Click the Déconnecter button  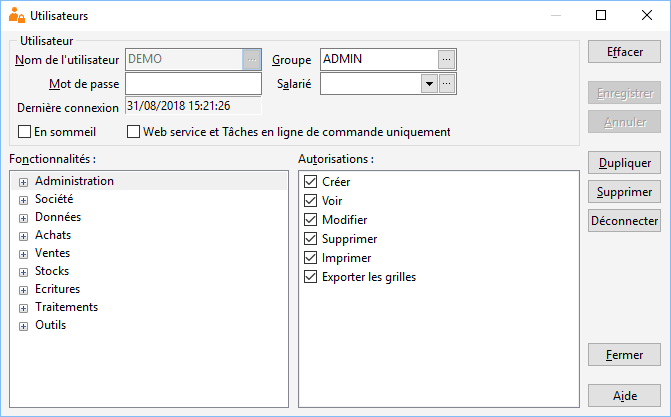tap(624, 221)
